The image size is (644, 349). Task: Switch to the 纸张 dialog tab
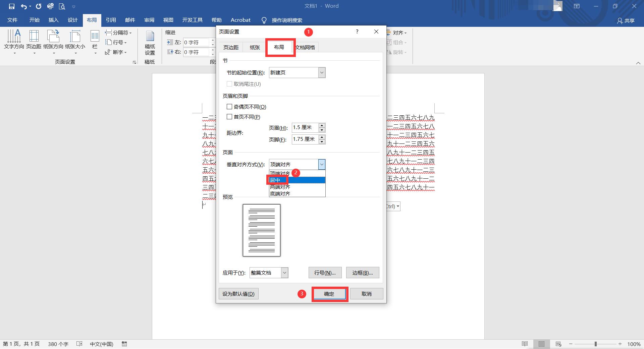255,47
